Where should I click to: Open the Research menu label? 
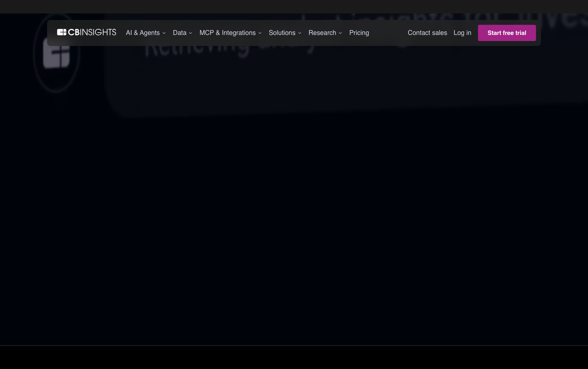point(322,33)
